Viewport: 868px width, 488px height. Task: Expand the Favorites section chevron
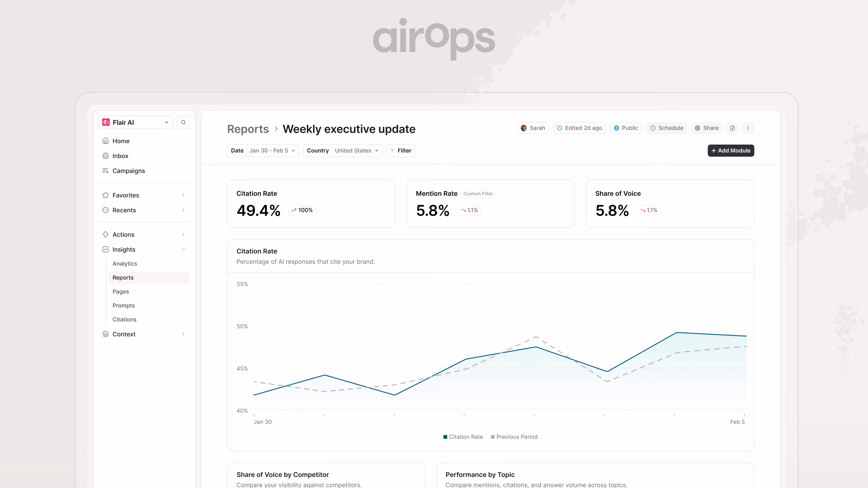click(x=183, y=195)
